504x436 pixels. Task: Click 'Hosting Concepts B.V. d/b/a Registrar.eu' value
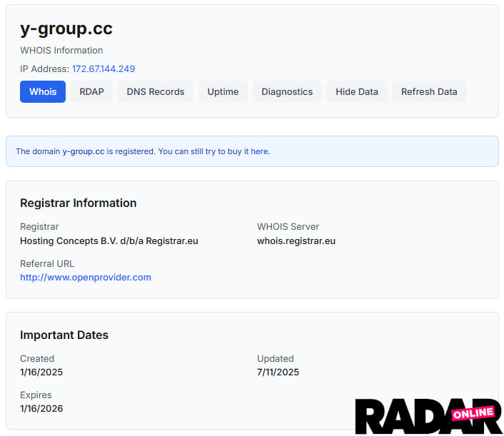[x=109, y=241]
